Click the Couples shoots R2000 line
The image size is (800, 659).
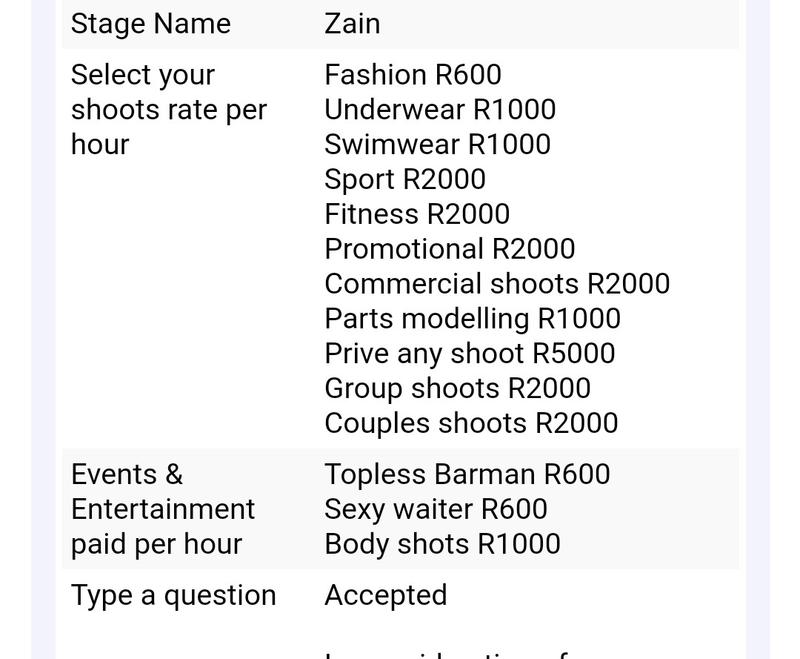(x=471, y=423)
